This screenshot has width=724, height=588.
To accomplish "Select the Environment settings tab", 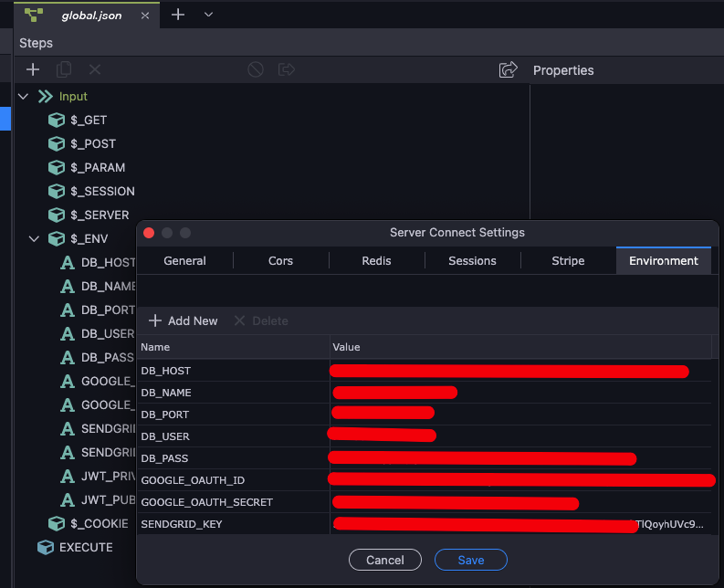I will coord(664,261).
